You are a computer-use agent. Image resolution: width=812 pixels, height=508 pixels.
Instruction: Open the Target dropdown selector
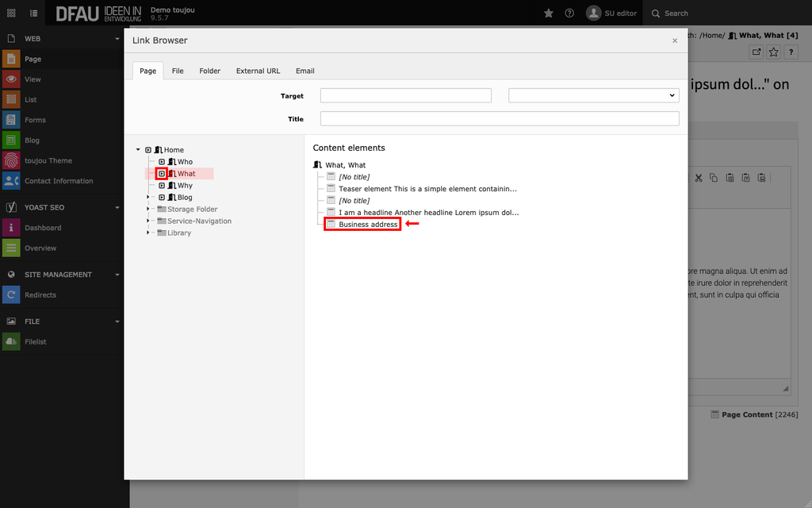[593, 95]
